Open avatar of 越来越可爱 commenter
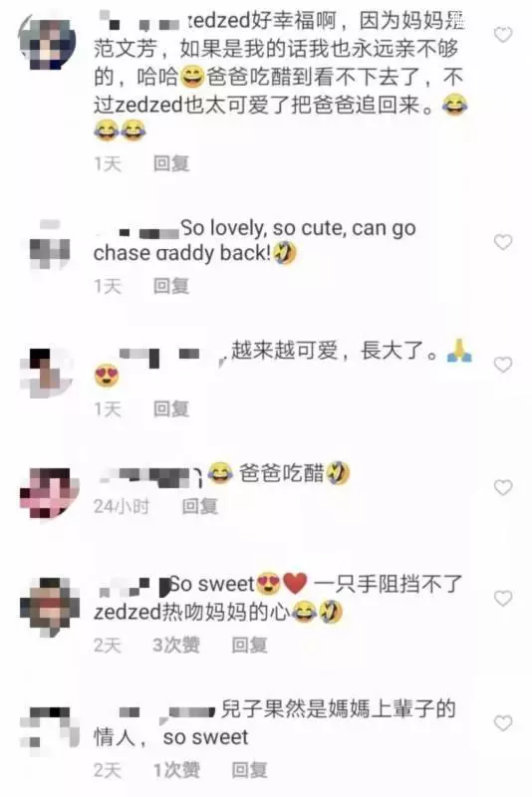Viewport: 532px width, 797px height. point(47,373)
